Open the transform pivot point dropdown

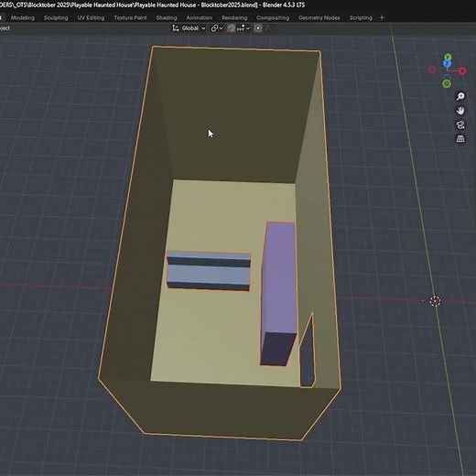pos(217,28)
